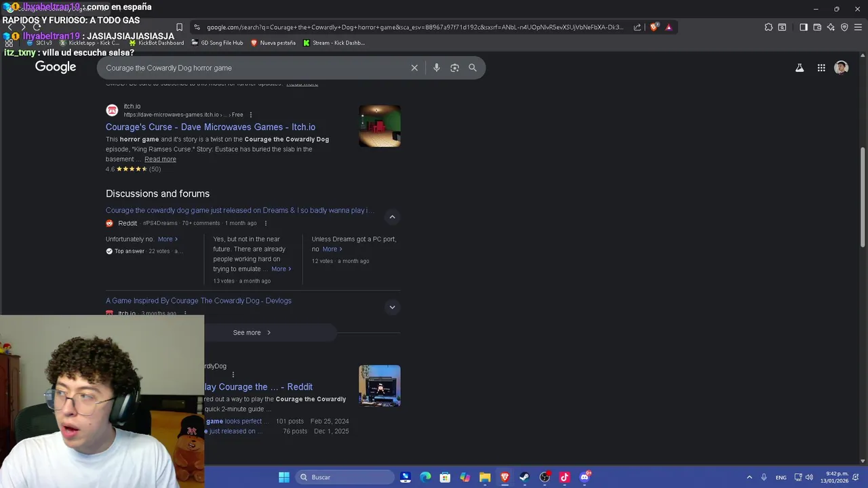The width and height of the screenshot is (868, 488).
Task: Switch to Brave browser in the taskbar
Action: 505,477
